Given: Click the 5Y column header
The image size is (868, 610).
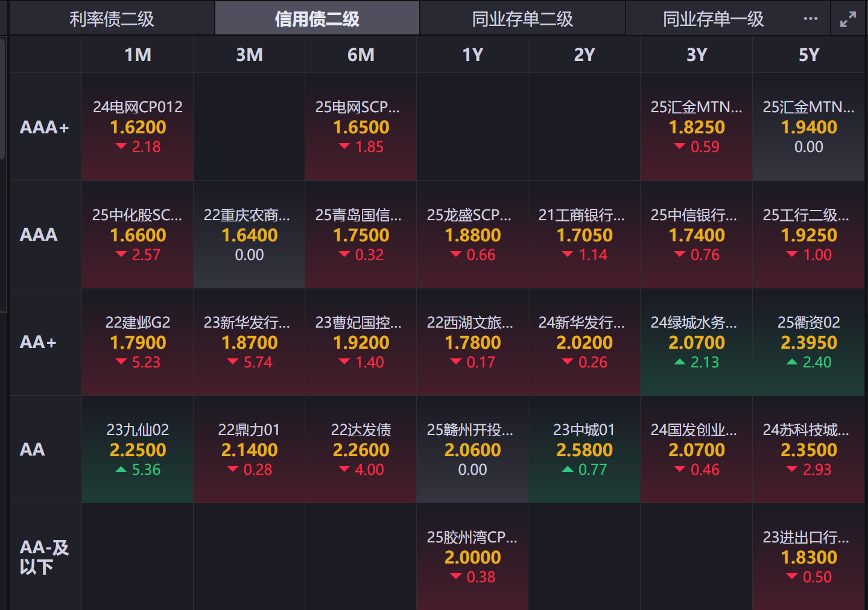Looking at the screenshot, I should pyautogui.click(x=808, y=55).
